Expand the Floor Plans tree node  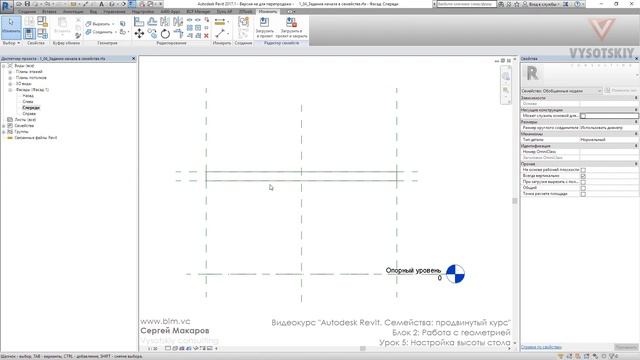[10, 72]
